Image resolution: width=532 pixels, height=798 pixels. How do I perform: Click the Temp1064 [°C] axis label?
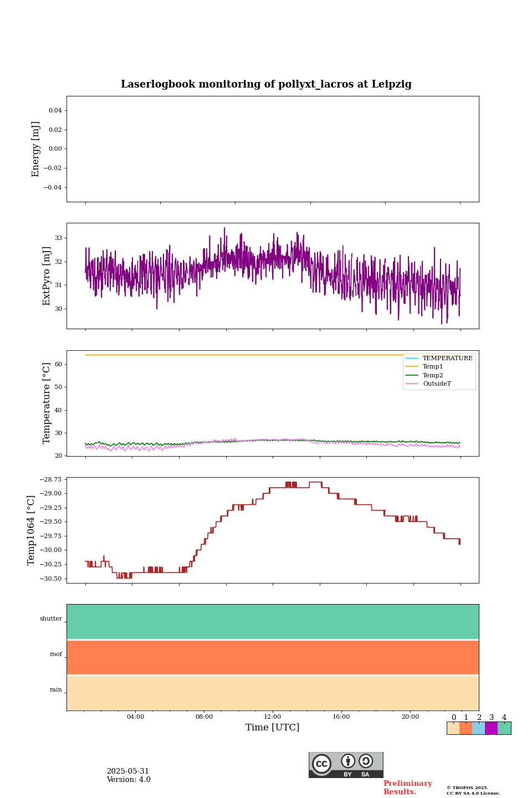click(x=31, y=530)
